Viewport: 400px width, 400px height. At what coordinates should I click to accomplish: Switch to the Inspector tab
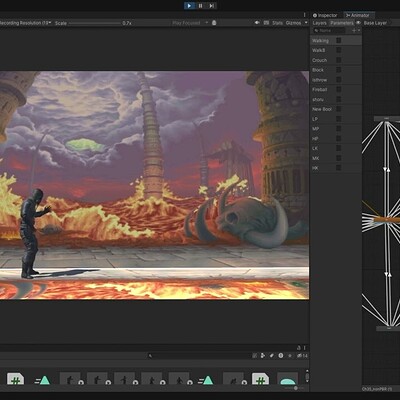[x=325, y=15]
